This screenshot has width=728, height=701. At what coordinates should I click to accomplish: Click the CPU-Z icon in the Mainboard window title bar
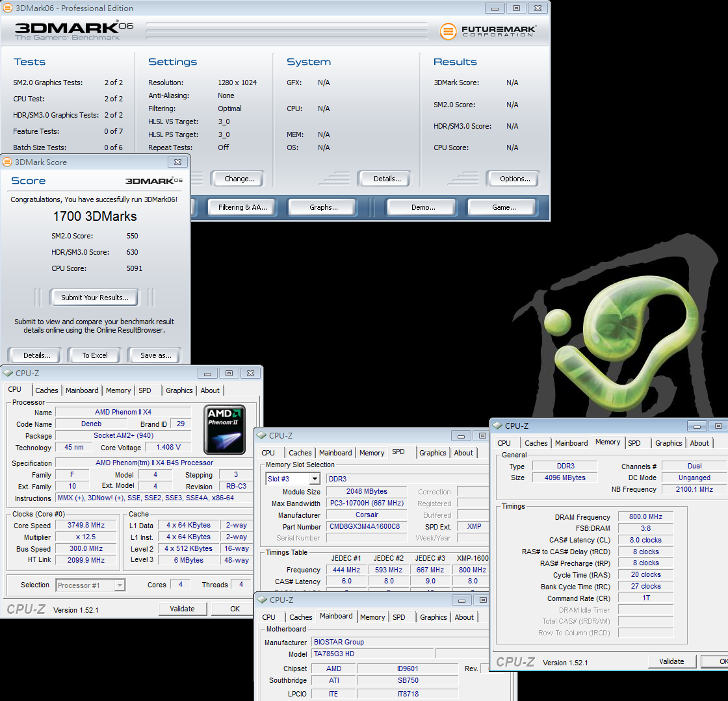click(x=262, y=600)
